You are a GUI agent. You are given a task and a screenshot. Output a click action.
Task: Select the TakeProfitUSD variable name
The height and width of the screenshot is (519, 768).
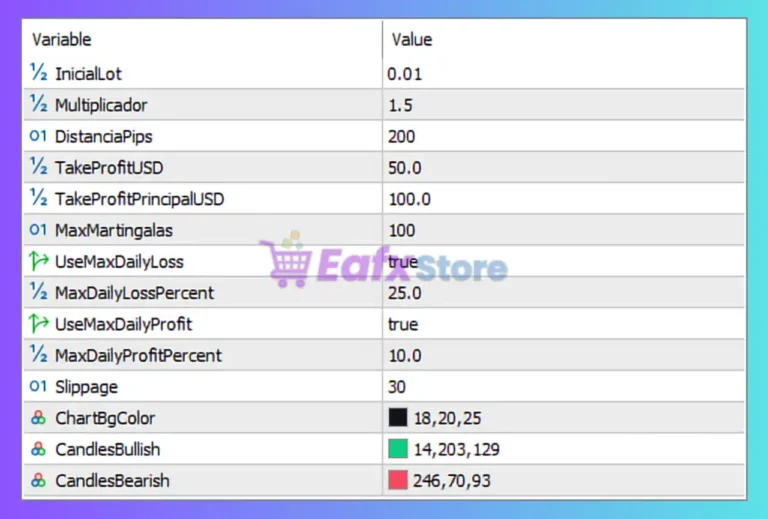109,168
